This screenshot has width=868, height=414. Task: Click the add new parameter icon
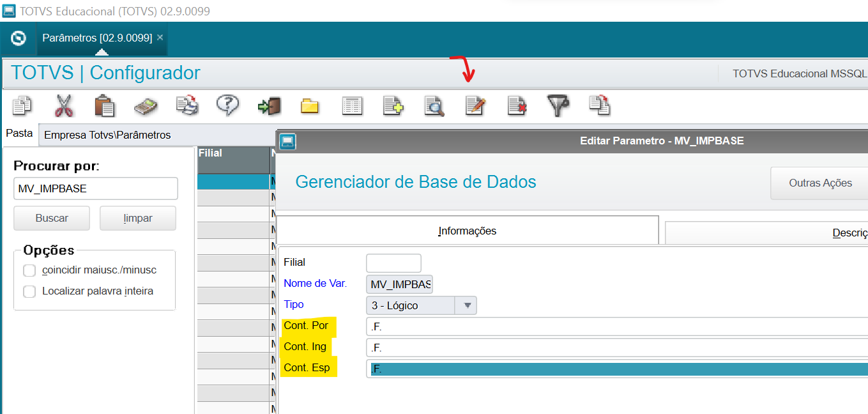pyautogui.click(x=393, y=105)
